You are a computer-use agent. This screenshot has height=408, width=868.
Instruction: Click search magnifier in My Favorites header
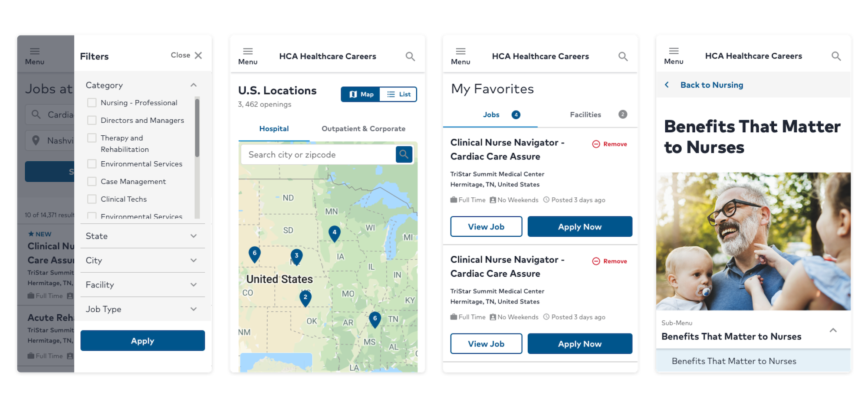(x=623, y=56)
